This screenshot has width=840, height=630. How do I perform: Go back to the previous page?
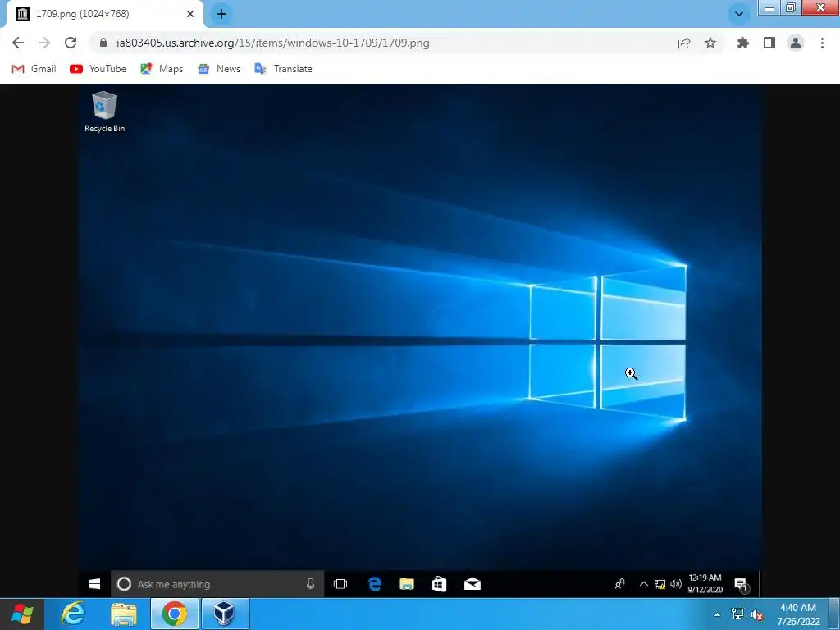[x=18, y=43]
